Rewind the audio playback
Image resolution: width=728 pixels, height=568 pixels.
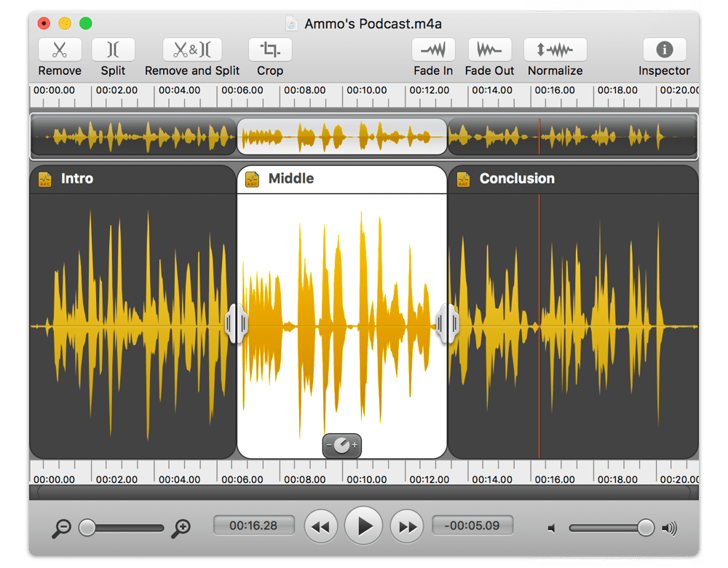(x=321, y=526)
